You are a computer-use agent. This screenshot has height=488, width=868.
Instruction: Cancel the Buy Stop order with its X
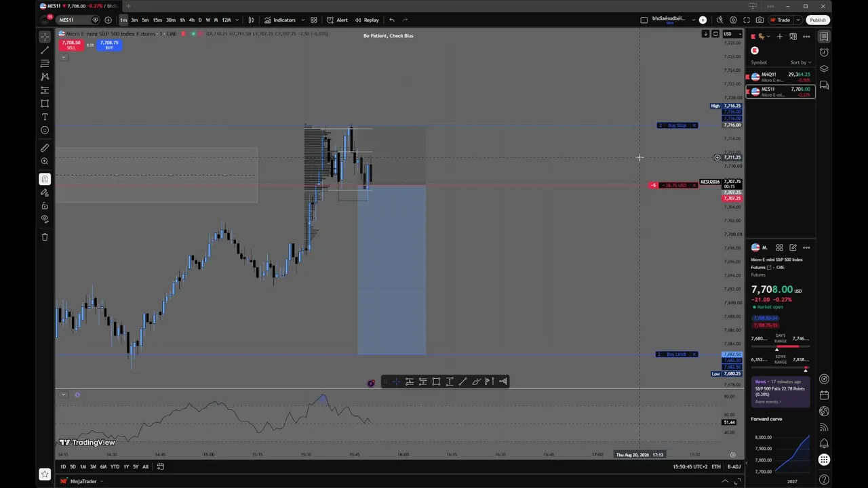tap(694, 125)
